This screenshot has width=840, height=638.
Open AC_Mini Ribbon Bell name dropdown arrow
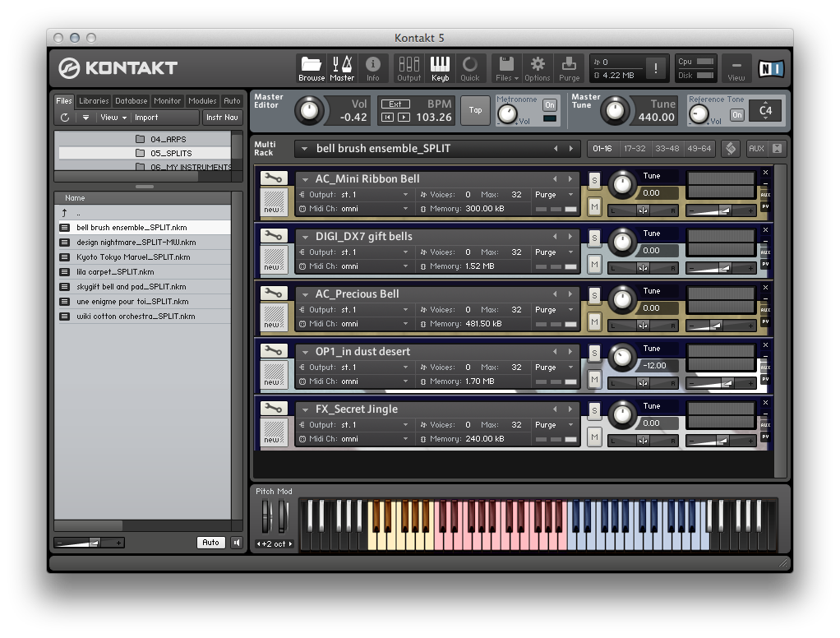[x=305, y=179]
